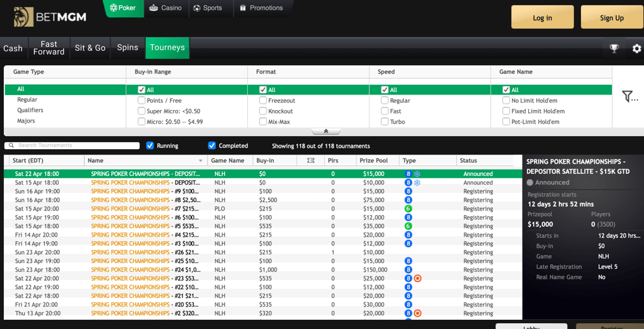Open the advanced filter funnel icon

(x=630, y=96)
